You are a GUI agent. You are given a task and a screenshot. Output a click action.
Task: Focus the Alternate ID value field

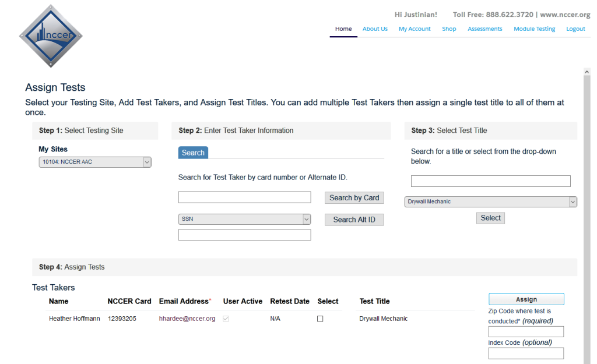click(x=244, y=235)
